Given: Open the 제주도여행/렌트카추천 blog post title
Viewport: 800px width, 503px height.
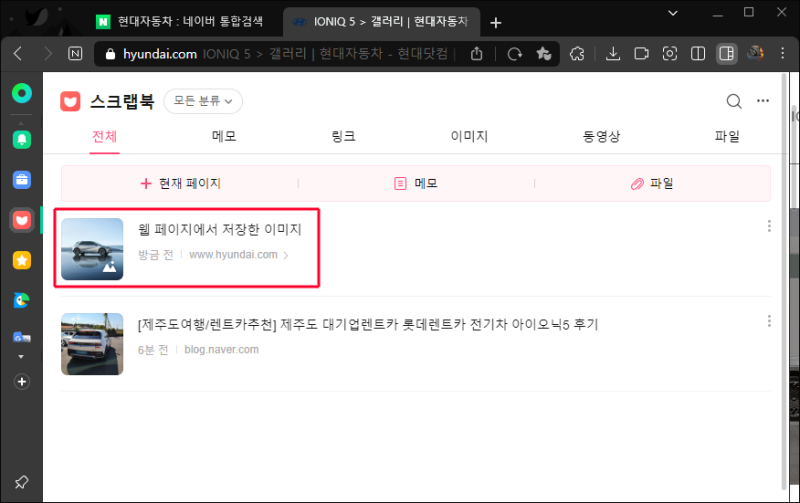Looking at the screenshot, I should 368,324.
